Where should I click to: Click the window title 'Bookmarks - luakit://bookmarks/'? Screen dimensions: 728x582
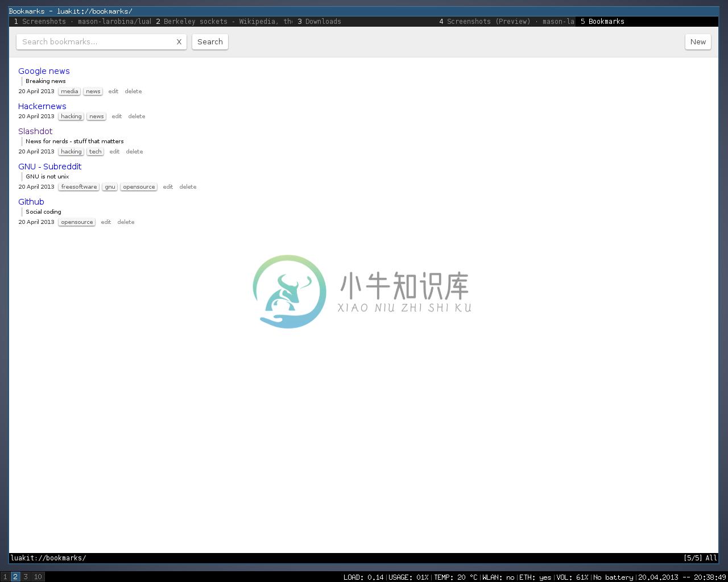coord(71,11)
